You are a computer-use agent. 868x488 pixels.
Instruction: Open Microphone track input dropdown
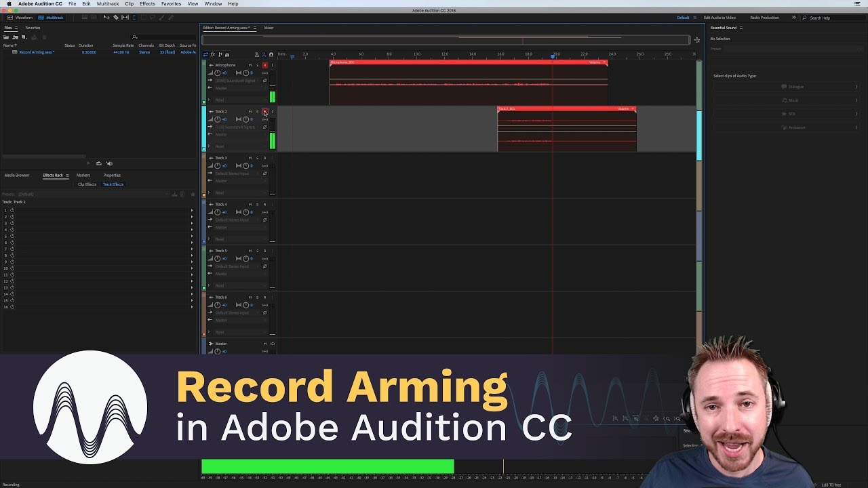[x=237, y=81]
